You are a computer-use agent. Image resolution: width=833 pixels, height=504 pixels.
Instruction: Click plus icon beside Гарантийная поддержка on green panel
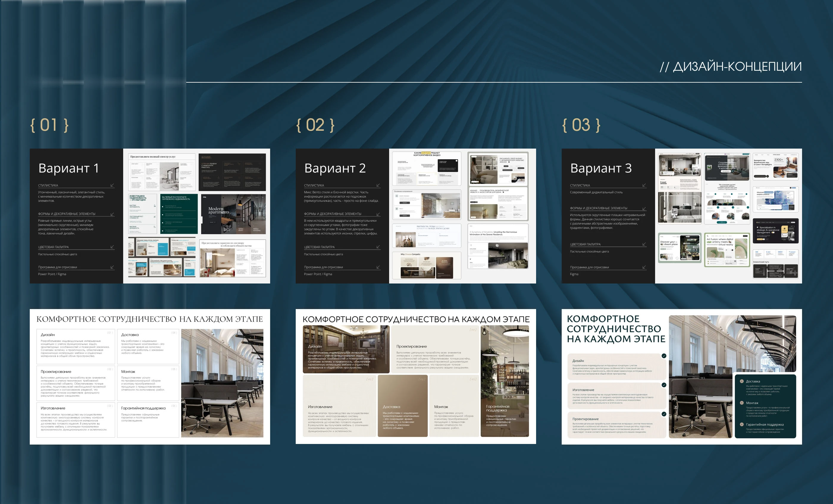pos(742,424)
